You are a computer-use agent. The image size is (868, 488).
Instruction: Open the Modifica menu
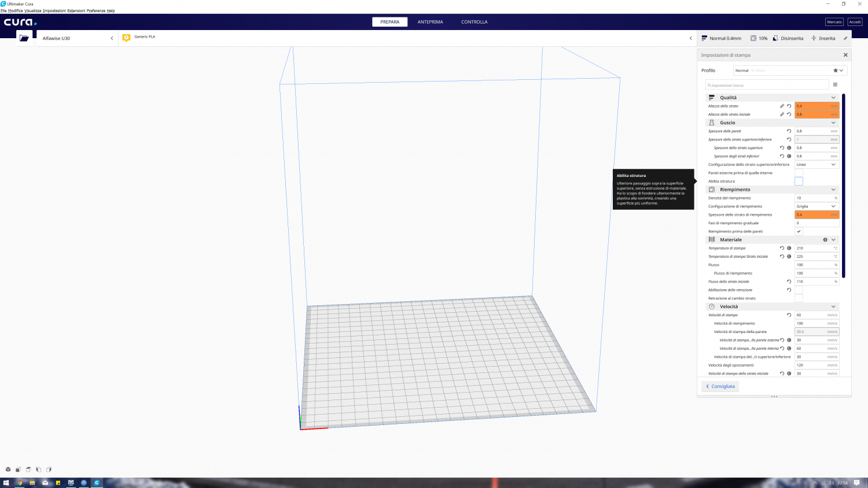(16, 10)
